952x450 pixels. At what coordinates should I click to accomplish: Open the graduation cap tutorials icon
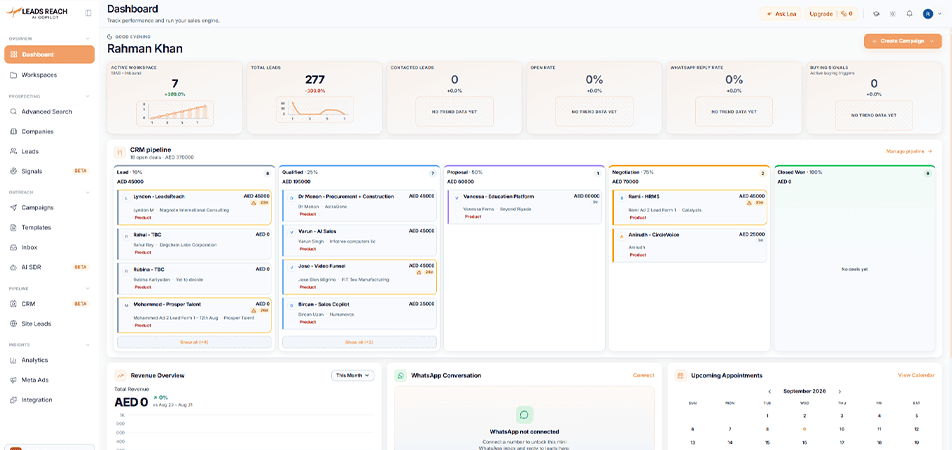coord(876,13)
